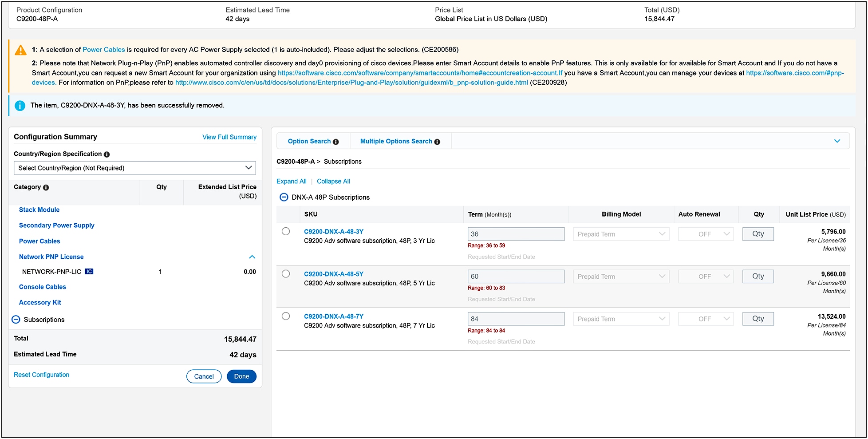The height and width of the screenshot is (439, 868).
Task: Select the C9200-DNX-A-48-3Y radio button
Action: 286,231
